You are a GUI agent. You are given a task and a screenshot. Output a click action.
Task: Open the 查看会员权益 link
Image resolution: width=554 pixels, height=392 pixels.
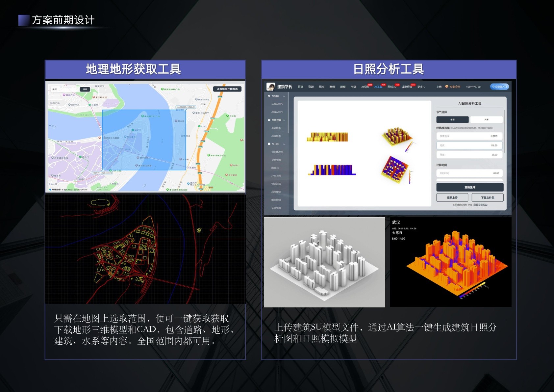[x=480, y=205]
